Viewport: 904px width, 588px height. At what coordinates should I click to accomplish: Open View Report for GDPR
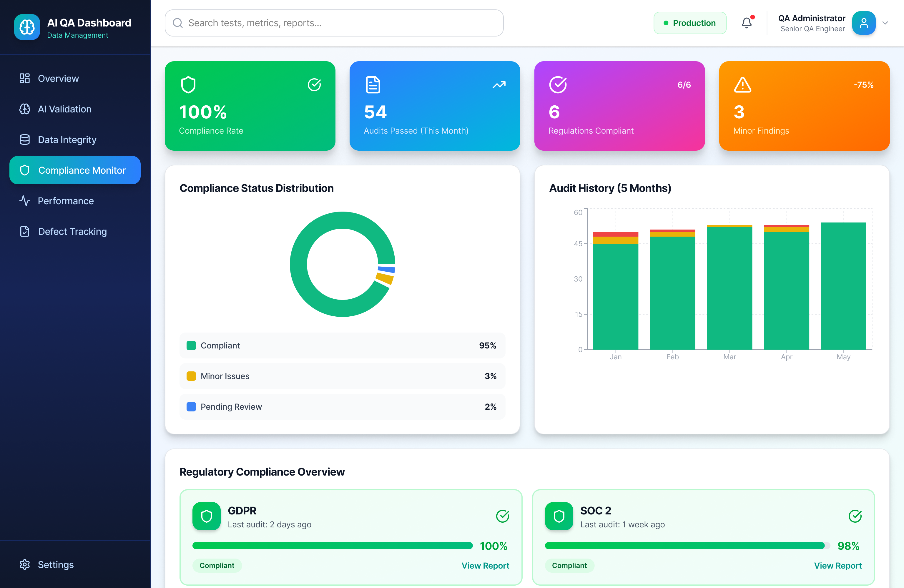(486, 566)
